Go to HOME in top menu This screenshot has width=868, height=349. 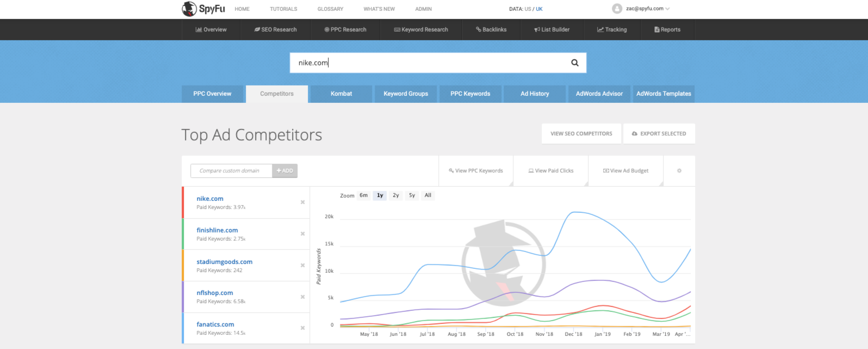click(242, 9)
